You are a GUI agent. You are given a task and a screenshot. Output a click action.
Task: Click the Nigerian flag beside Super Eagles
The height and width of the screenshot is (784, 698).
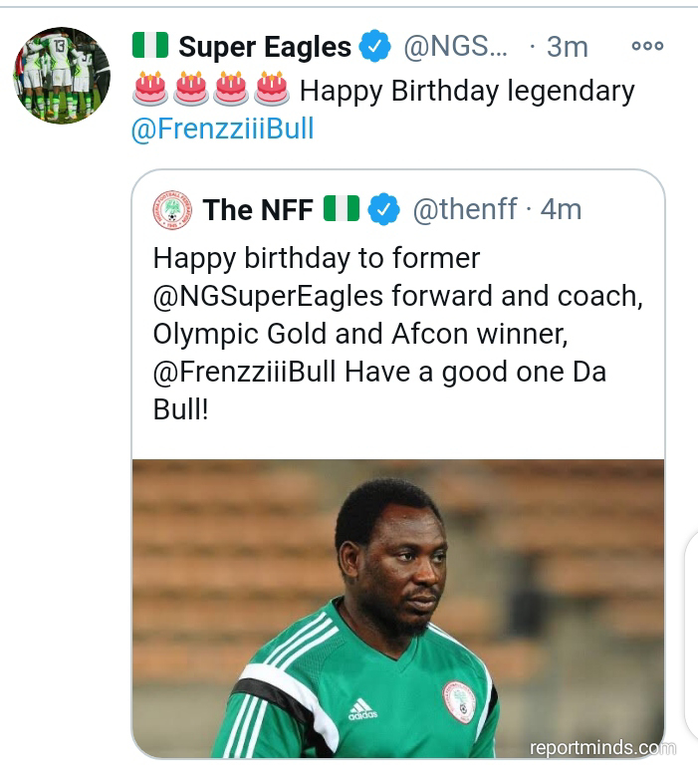tap(150, 46)
